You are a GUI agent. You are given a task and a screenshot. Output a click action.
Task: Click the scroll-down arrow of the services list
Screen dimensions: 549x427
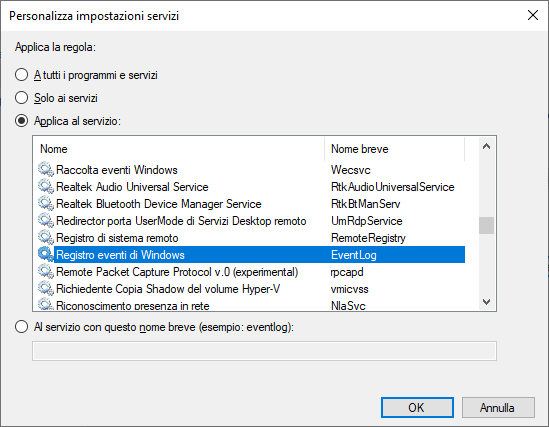click(486, 301)
